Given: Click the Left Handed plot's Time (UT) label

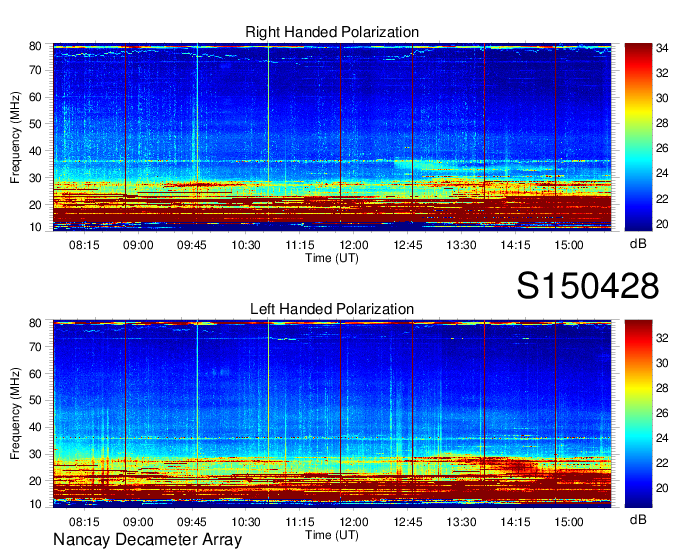Looking at the screenshot, I should [x=332, y=535].
